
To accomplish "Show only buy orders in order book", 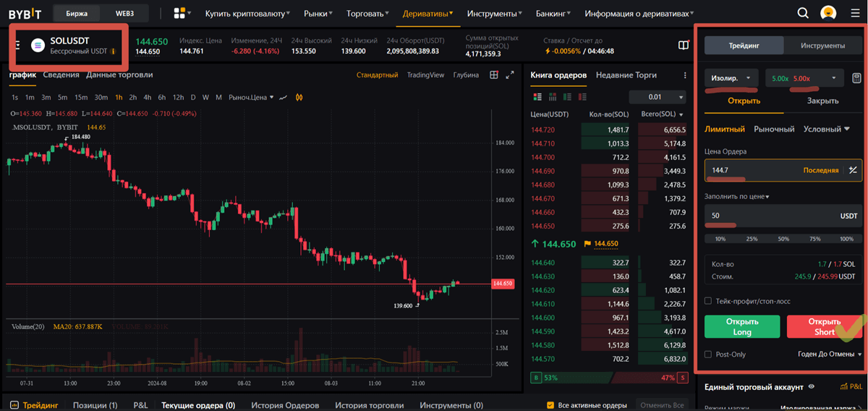I will tap(566, 97).
